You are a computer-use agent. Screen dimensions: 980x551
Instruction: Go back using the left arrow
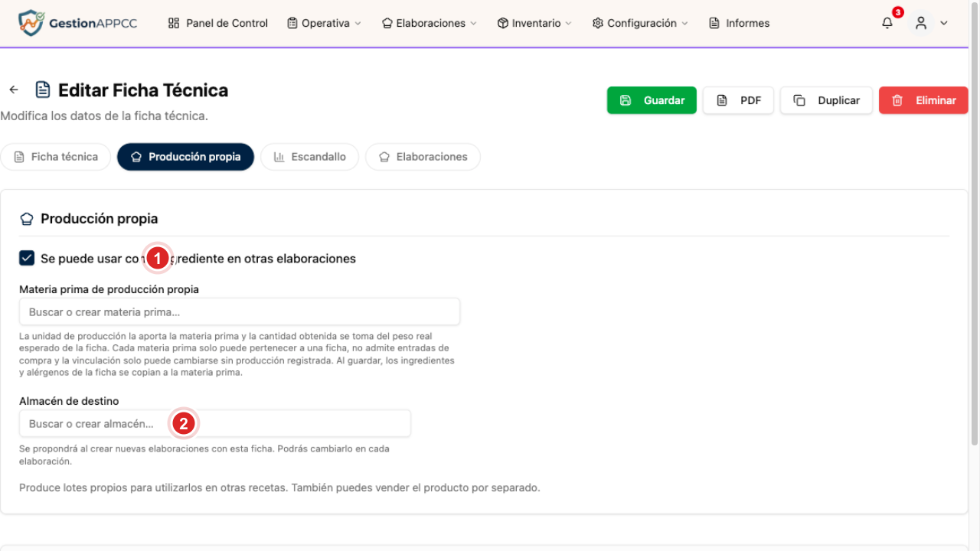[14, 90]
